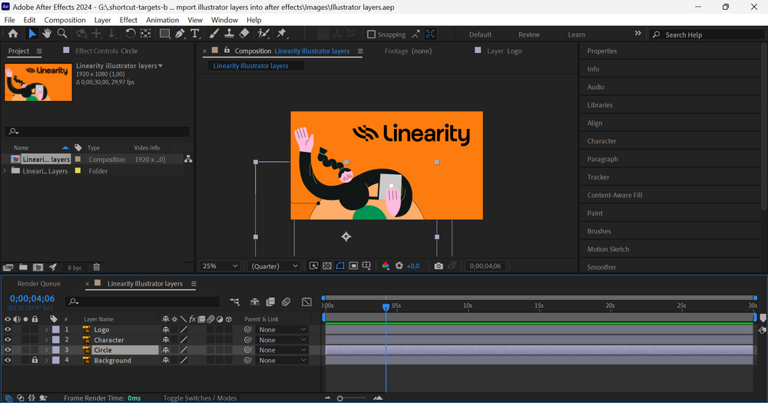Click composition mini-flowchart icon in timeline

[235, 302]
